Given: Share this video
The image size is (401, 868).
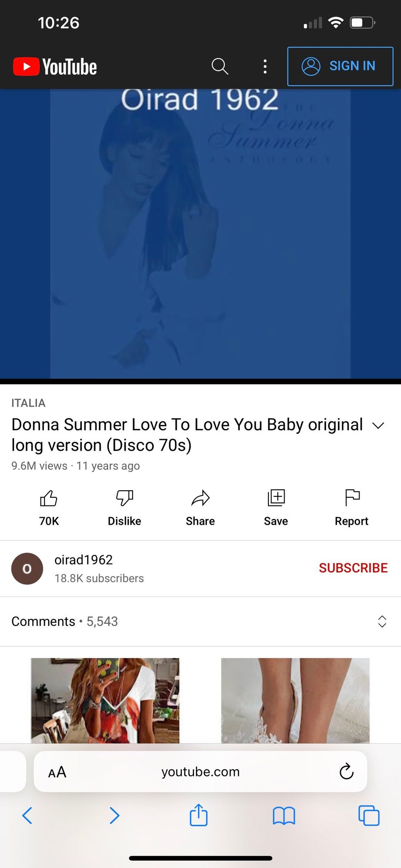Looking at the screenshot, I should 200,507.
